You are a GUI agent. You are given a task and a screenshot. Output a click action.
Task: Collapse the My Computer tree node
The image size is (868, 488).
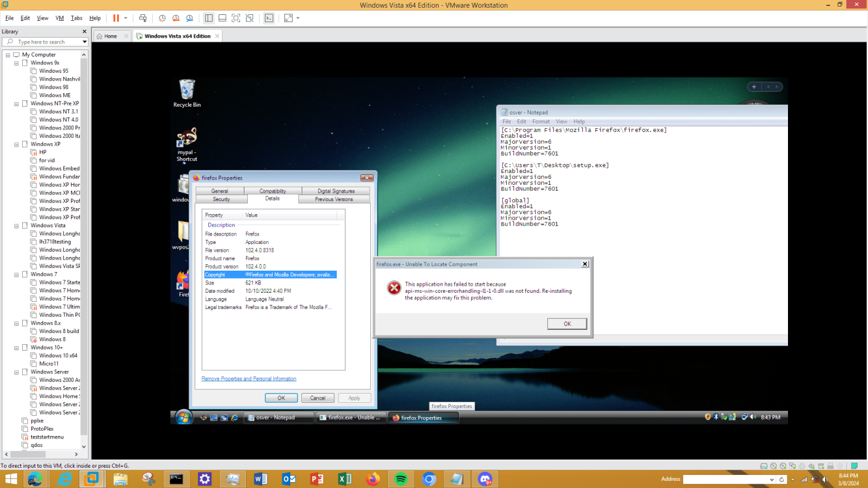[x=7, y=55]
